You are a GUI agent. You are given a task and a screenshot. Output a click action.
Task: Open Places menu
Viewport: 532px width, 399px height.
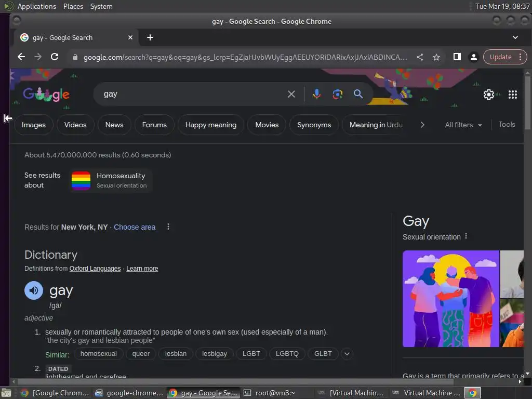tap(73, 6)
